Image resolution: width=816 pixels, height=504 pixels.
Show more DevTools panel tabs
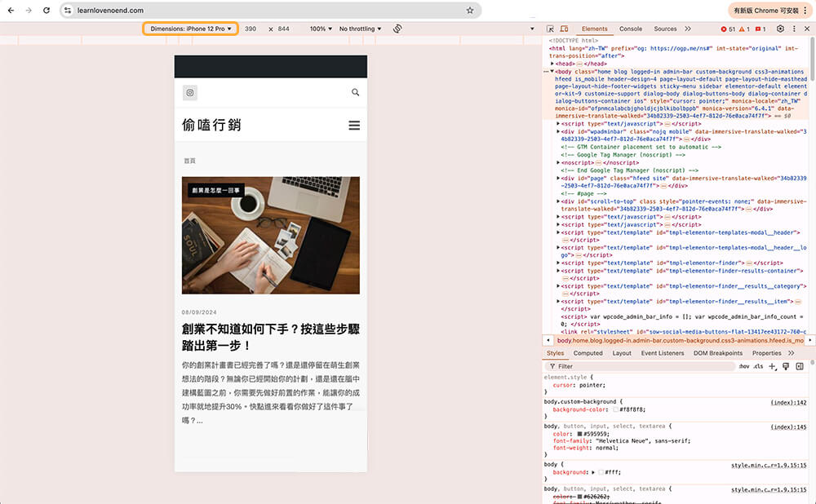click(x=688, y=29)
